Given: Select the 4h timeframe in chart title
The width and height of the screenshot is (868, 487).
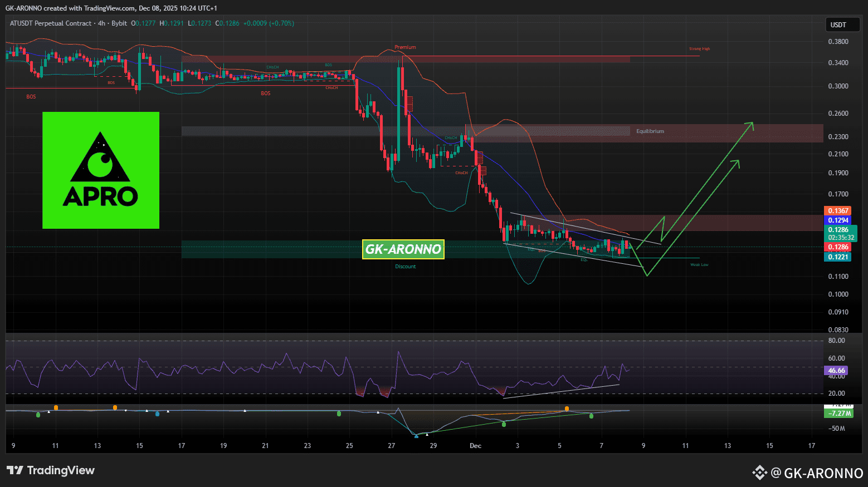Looking at the screenshot, I should pos(101,23).
